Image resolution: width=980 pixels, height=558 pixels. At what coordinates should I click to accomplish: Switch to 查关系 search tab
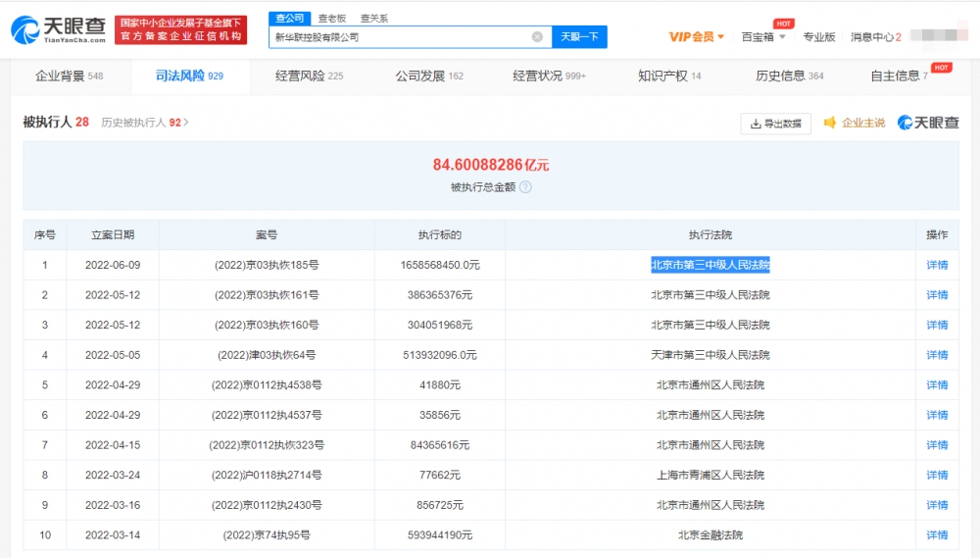pos(373,18)
